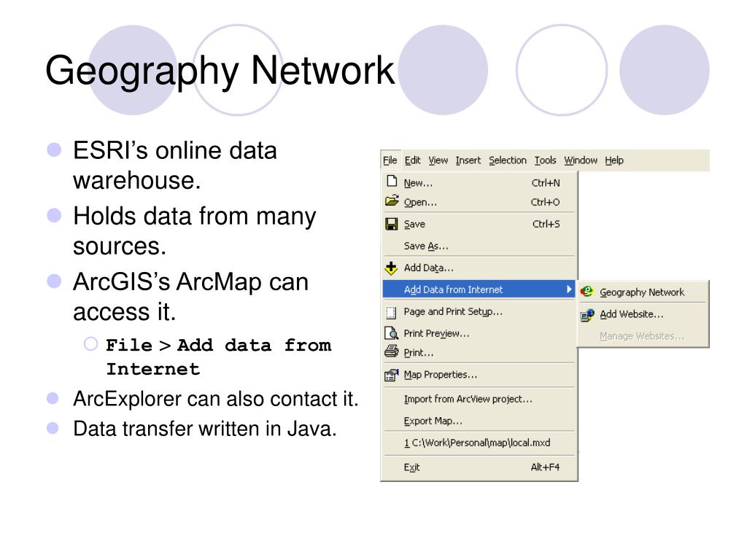This screenshot has height=560, width=747.
Task: Click the Map Properties icon
Action: (391, 376)
